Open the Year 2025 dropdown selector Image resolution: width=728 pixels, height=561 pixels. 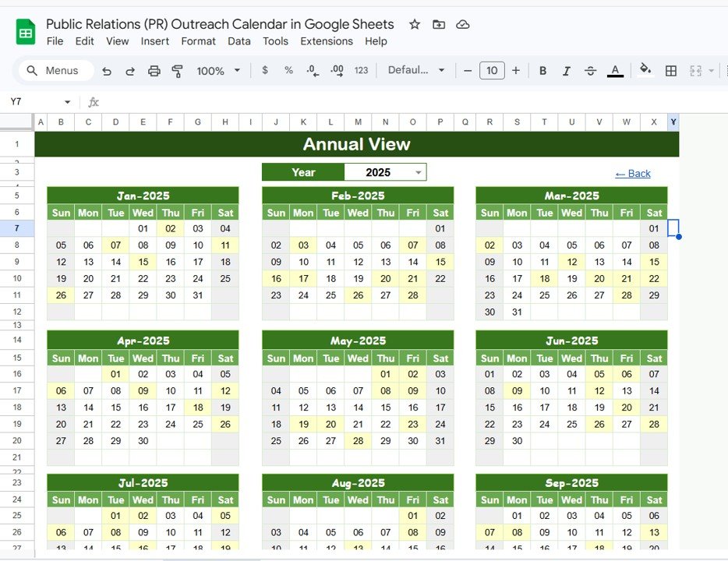click(x=419, y=171)
